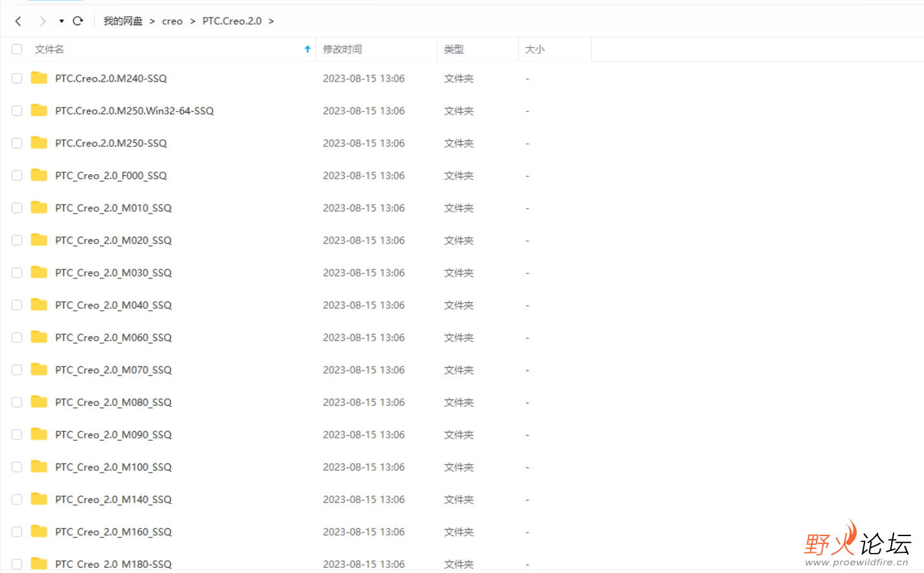
Task: Select folder name PTC_Creo_2.0_M060_SSQ
Action: 113,338
